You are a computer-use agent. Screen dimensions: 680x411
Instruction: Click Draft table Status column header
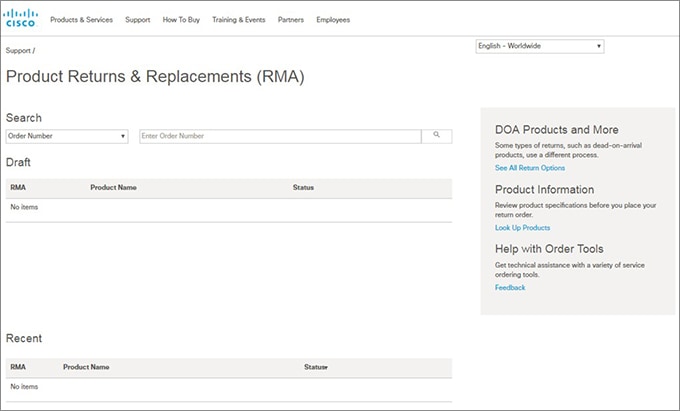303,188
